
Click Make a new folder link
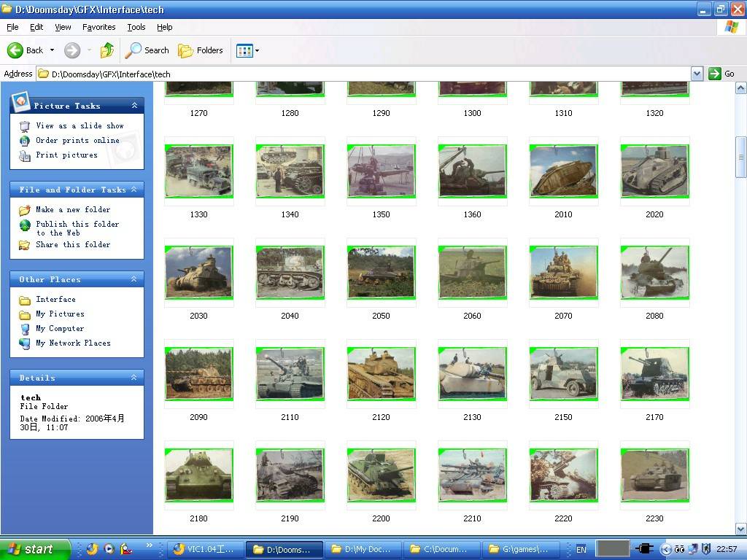(x=73, y=209)
